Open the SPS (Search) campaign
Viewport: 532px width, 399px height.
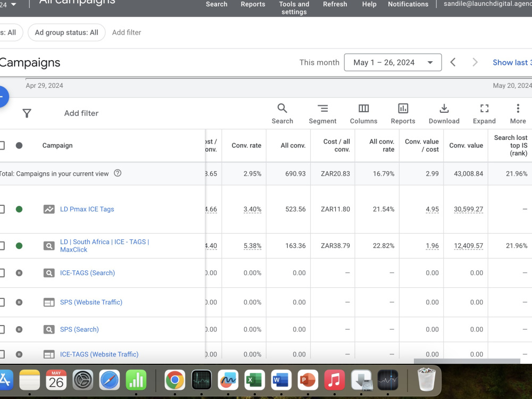pos(79,329)
